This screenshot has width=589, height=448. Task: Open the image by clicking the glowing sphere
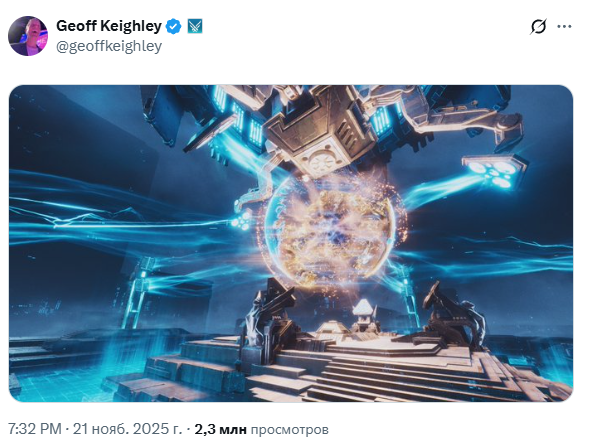(x=331, y=230)
